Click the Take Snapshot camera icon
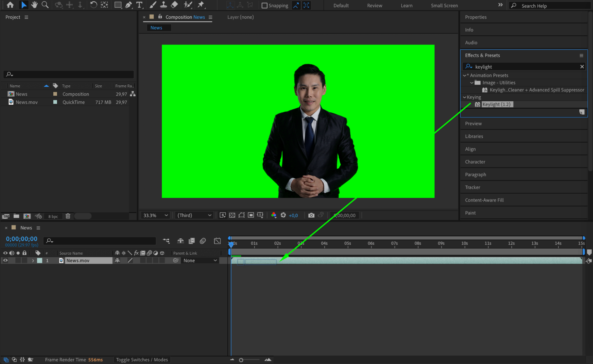This screenshot has height=364, width=593. point(311,215)
